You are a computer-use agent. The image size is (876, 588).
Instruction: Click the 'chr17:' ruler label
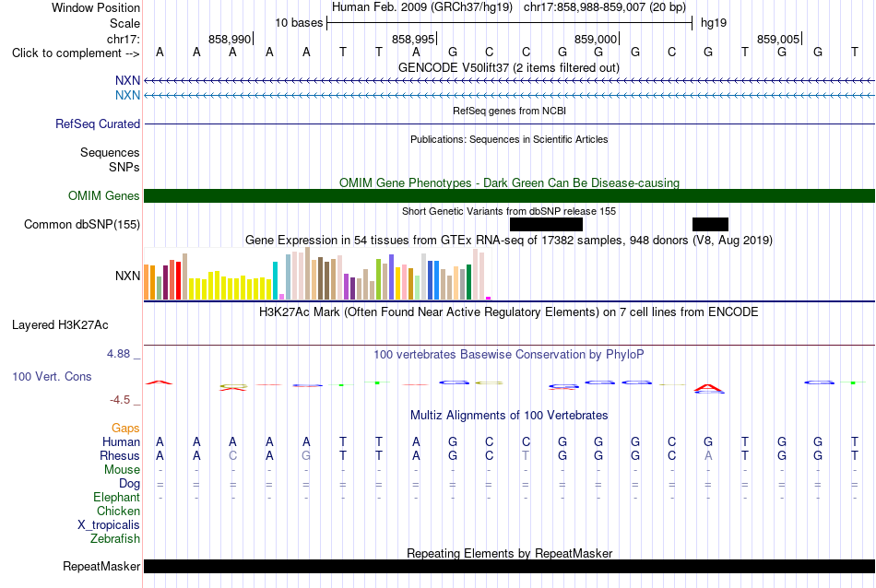tap(123, 39)
